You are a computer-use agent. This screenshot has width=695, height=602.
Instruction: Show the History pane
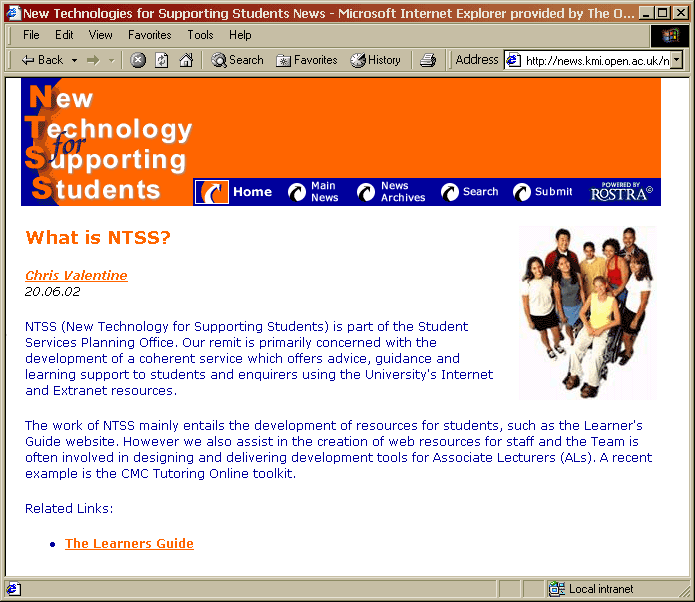pyautogui.click(x=375, y=60)
